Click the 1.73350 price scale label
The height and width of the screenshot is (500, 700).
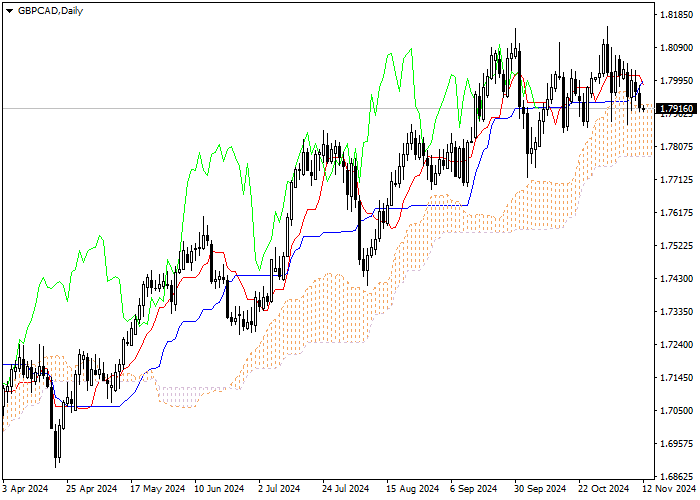[x=676, y=312]
